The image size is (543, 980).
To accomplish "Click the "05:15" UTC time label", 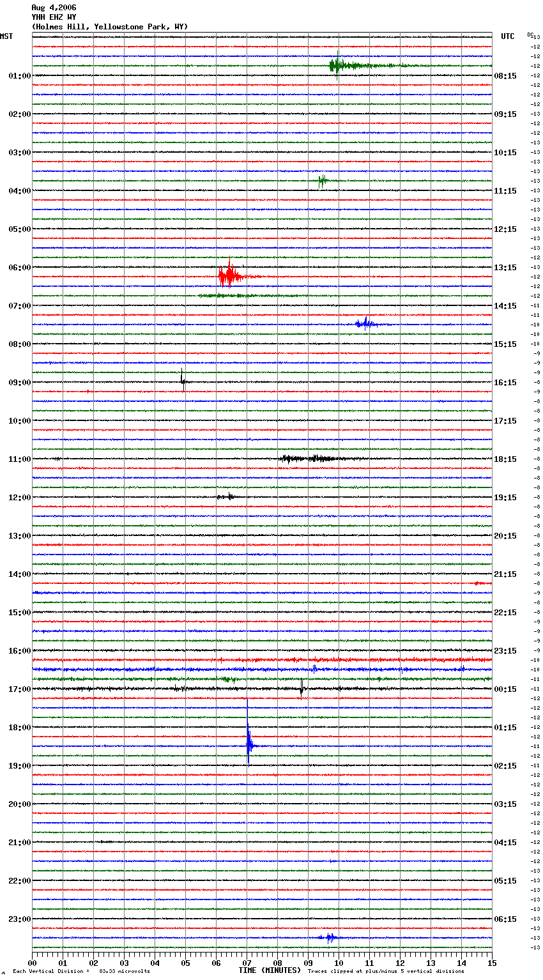I will (x=505, y=881).
